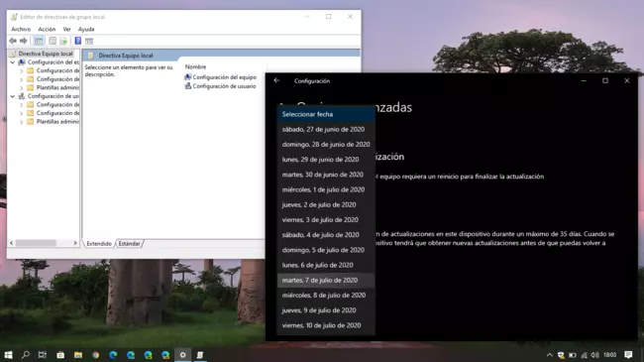This screenshot has height=362, width=644.
Task: Click the tree pane scrollbar left arrow
Action: coord(12,243)
